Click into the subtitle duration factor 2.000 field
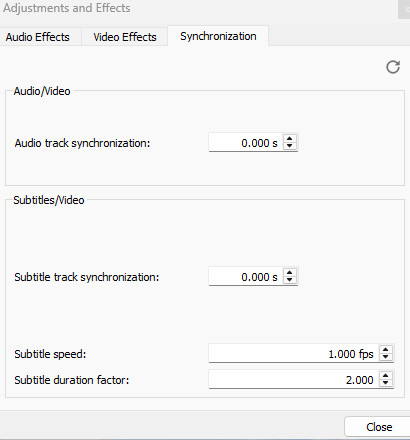The height and width of the screenshot is (440, 410). pos(294,379)
